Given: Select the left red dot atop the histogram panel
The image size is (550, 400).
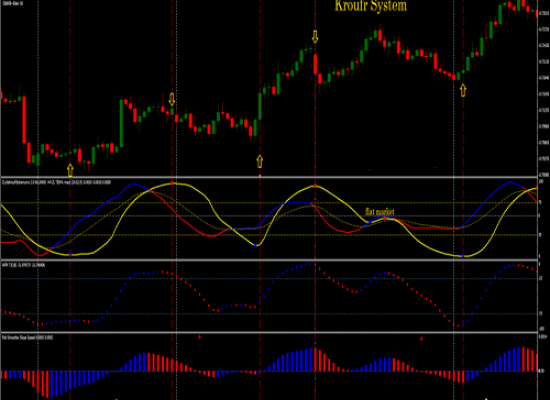Looking at the screenshot, I should point(200,337).
